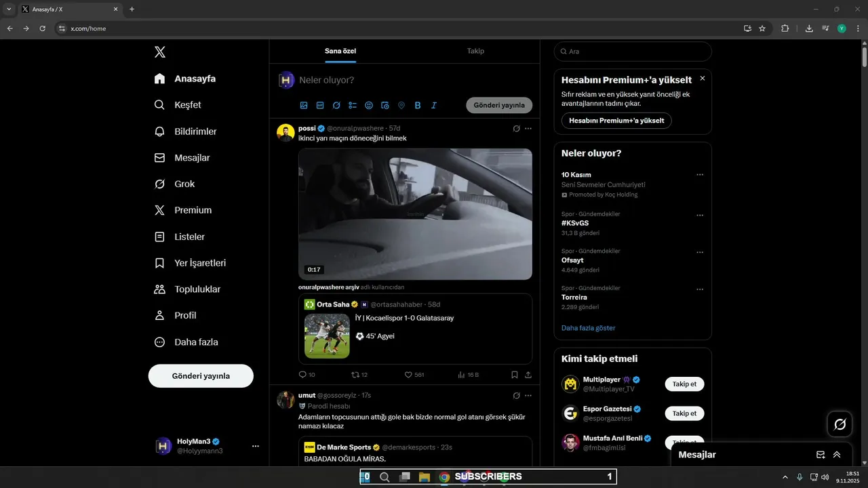Add a GIF to post
868x488 pixels.
point(320,105)
